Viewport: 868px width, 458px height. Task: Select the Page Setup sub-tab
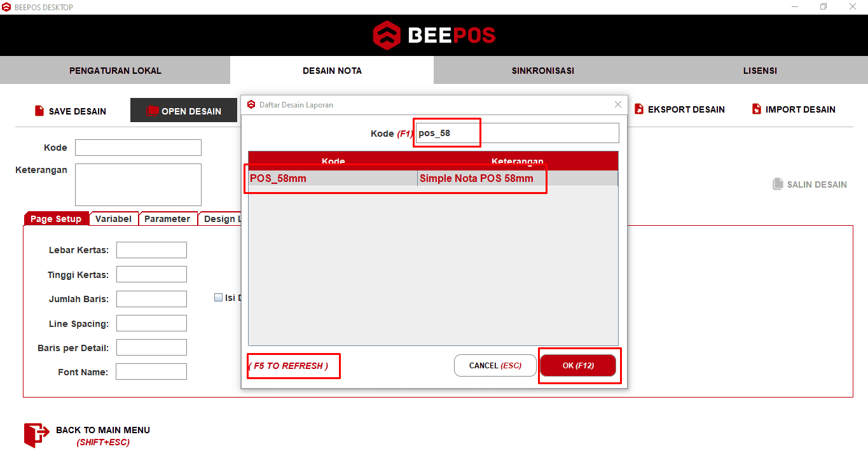click(x=56, y=219)
